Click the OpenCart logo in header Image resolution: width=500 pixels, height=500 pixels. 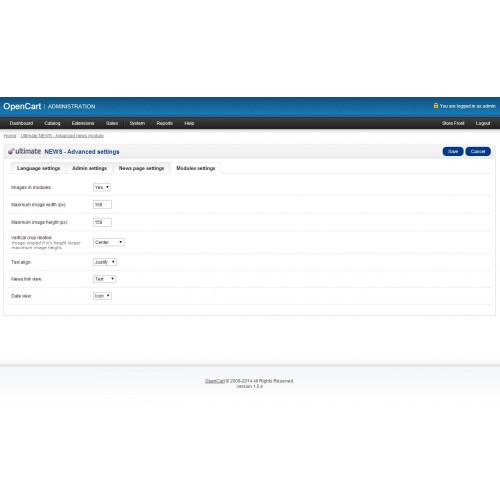point(22,106)
